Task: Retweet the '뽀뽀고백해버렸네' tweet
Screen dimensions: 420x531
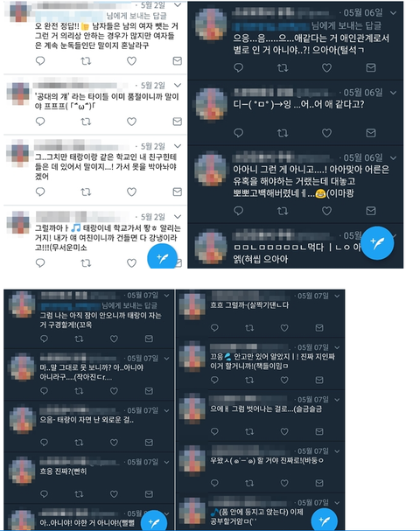Action: [283, 211]
